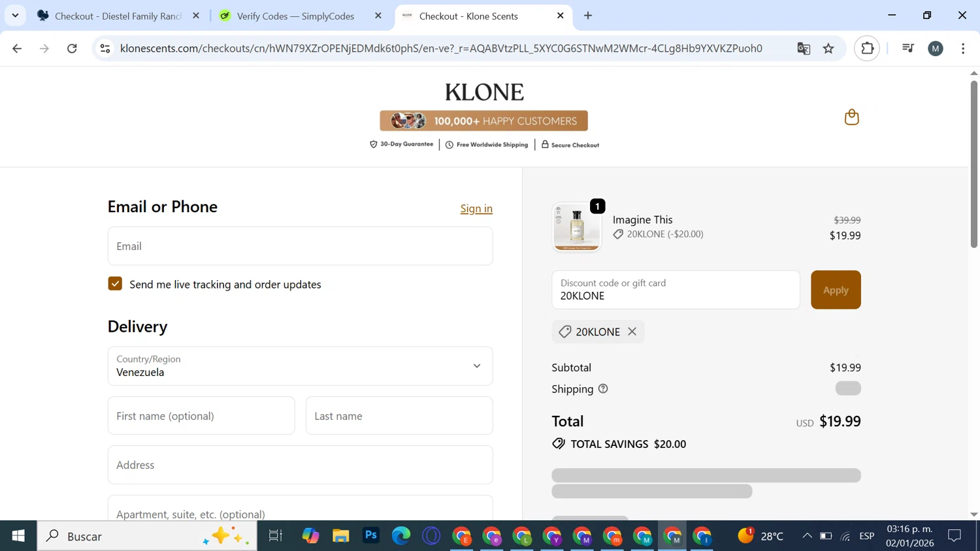This screenshot has height=551, width=980.
Task: Open the network Wi-Fi tray icon
Action: click(x=845, y=536)
